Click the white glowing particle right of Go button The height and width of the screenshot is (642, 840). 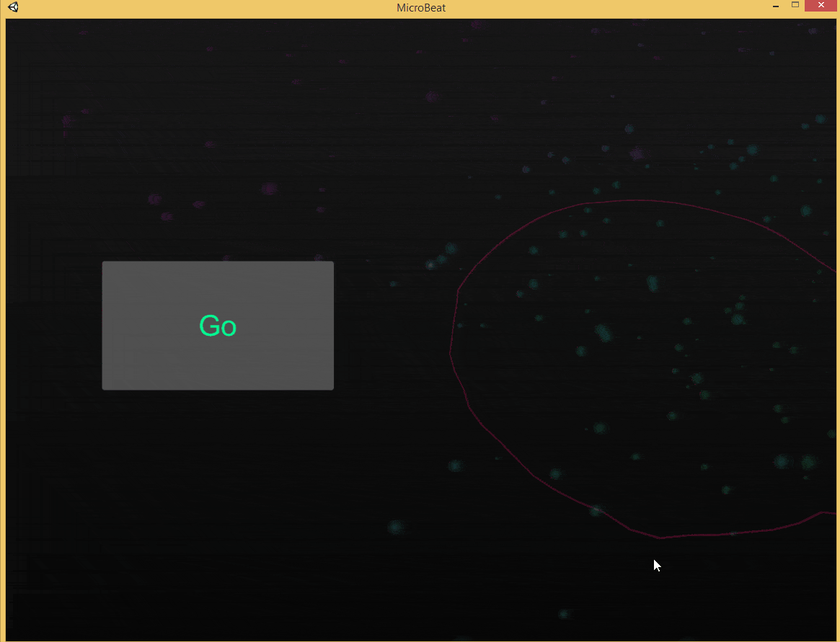pyautogui.click(x=430, y=265)
